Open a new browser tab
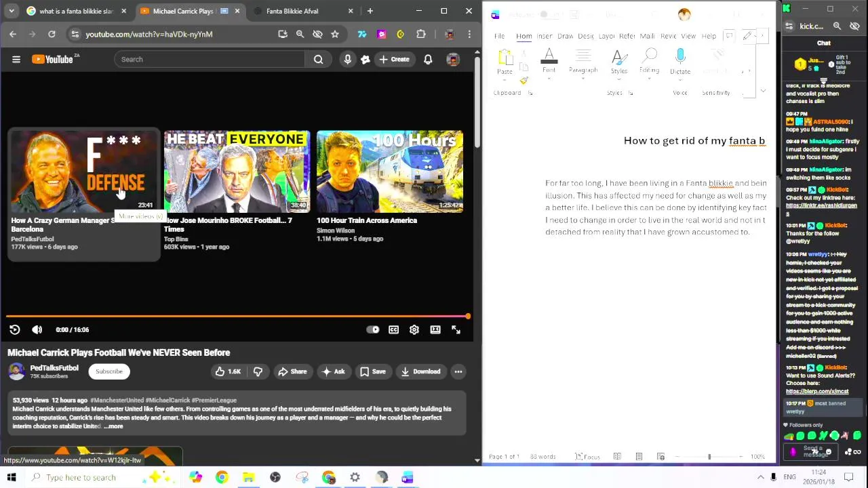Image resolution: width=868 pixels, height=488 pixels. 370,11
